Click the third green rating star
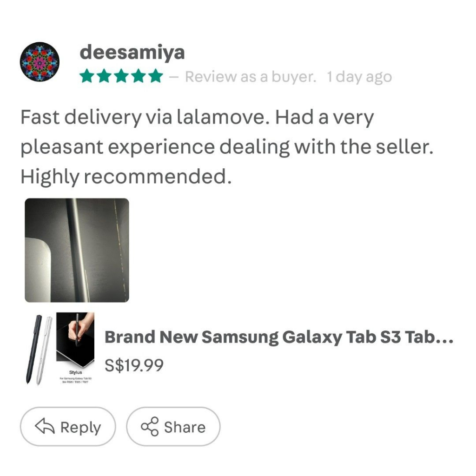 121,76
